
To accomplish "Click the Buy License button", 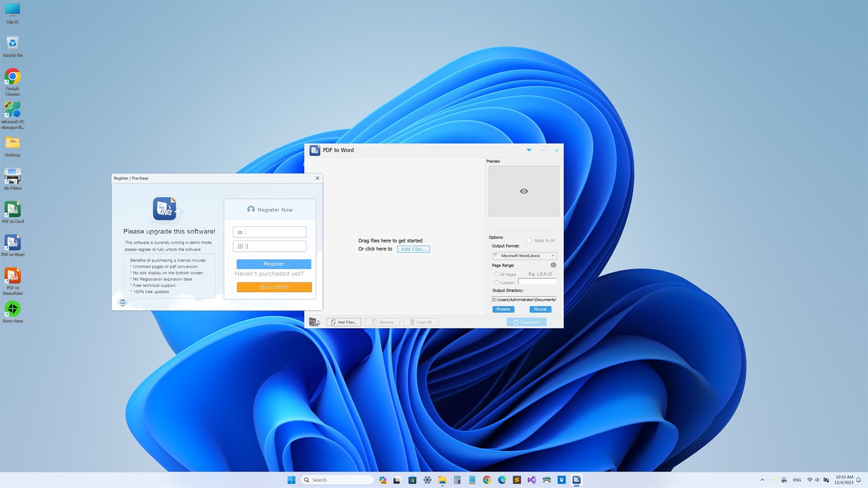I will [274, 286].
